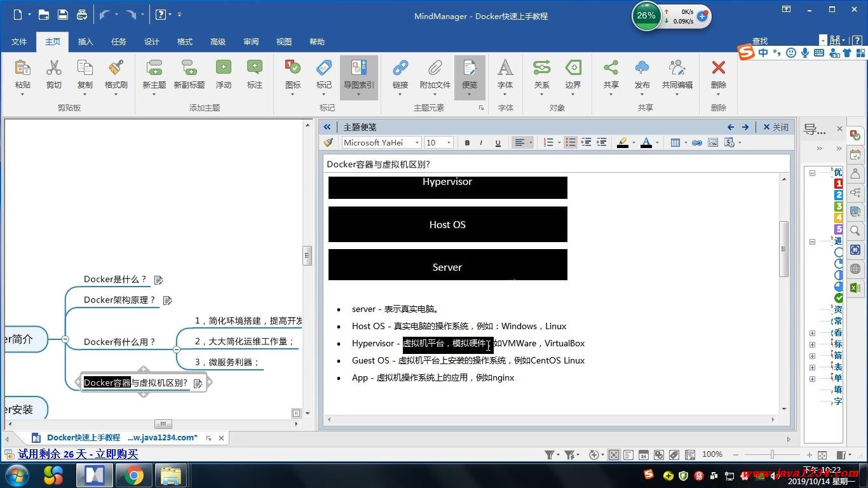Click the Paste (粘贴) ribbon icon

(22, 68)
